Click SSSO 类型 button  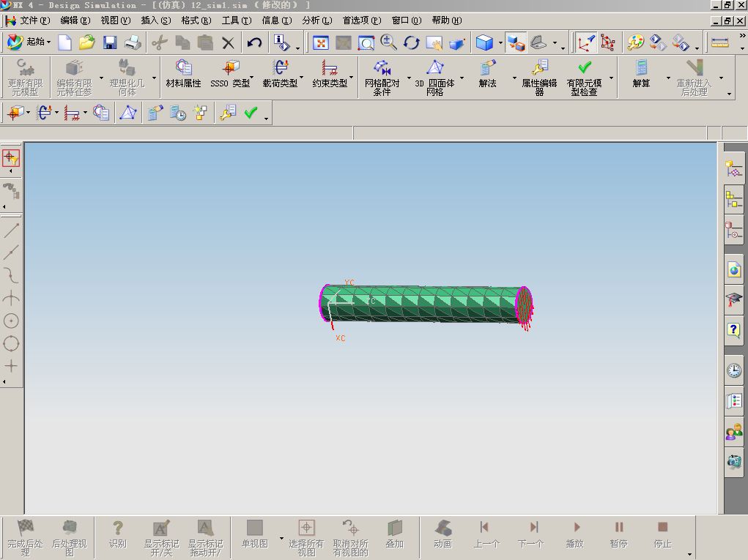click(230, 75)
